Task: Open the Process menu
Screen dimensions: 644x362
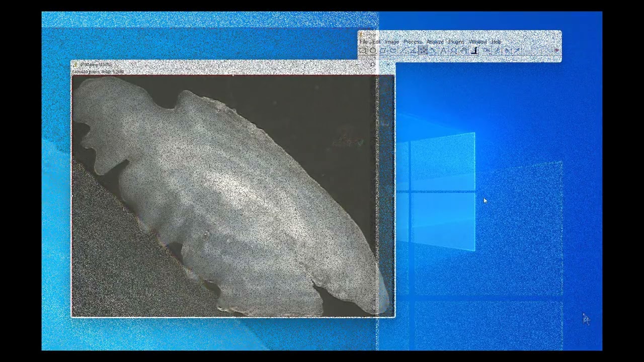Action: [x=413, y=42]
